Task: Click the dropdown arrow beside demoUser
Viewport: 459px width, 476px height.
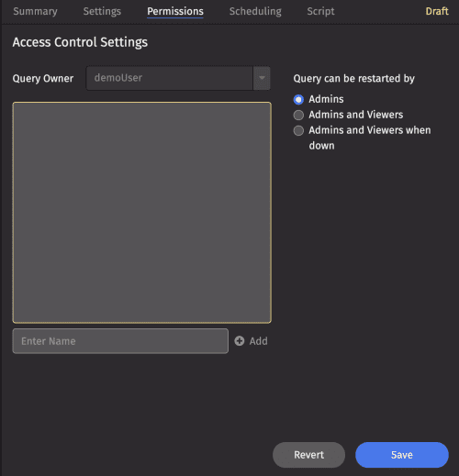Action: pos(262,78)
